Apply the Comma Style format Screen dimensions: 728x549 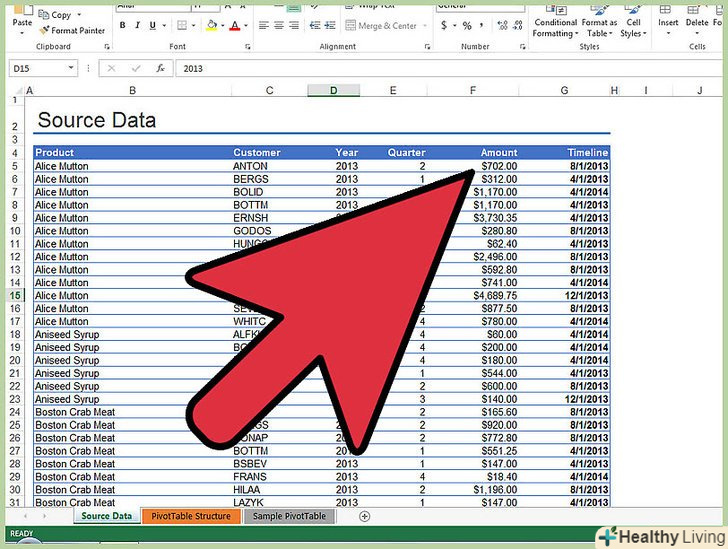pos(481,26)
